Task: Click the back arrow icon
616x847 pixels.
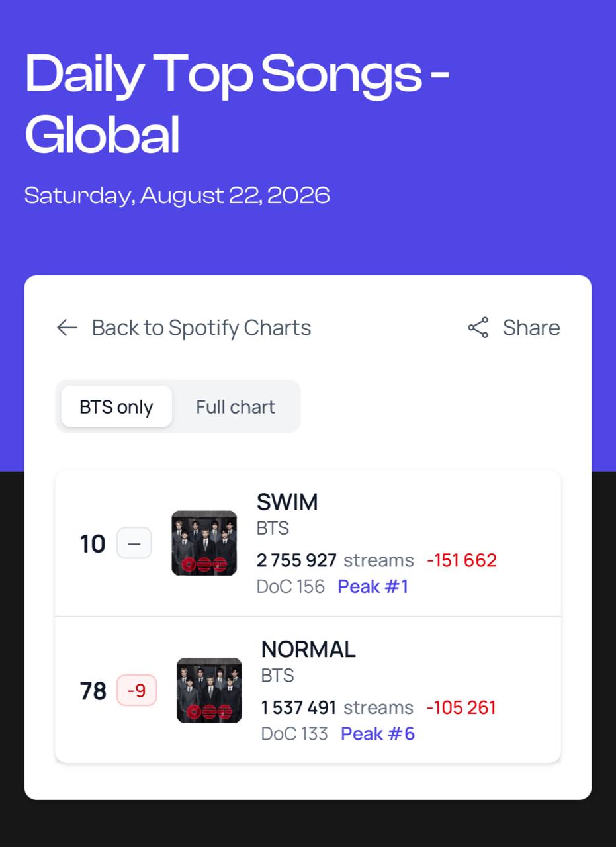Action: coord(67,328)
